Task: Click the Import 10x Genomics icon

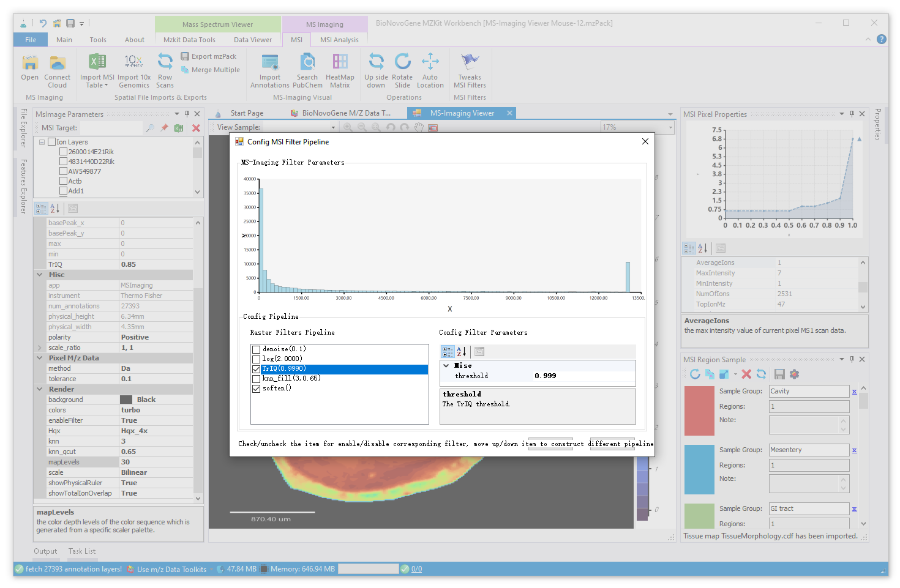Action: coord(133,62)
